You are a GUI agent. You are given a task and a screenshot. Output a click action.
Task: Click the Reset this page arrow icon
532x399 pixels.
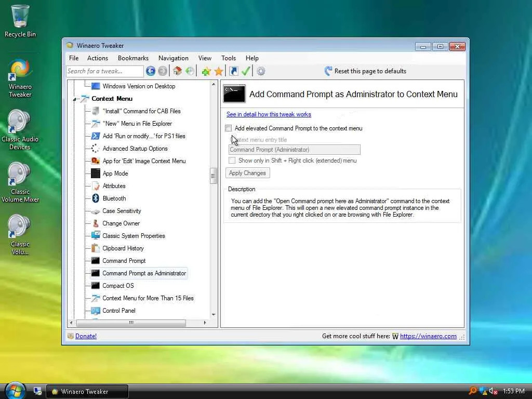pyautogui.click(x=328, y=71)
